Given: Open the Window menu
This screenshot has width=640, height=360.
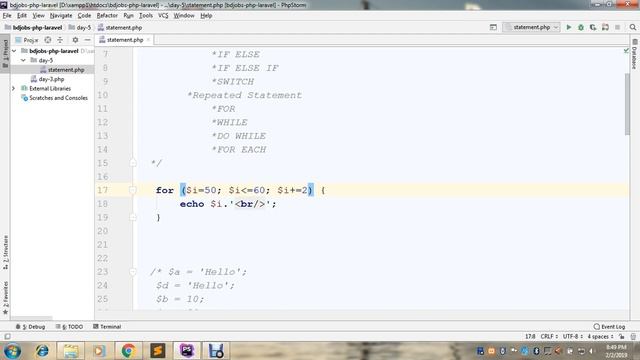Looking at the screenshot, I should click(x=184, y=16).
